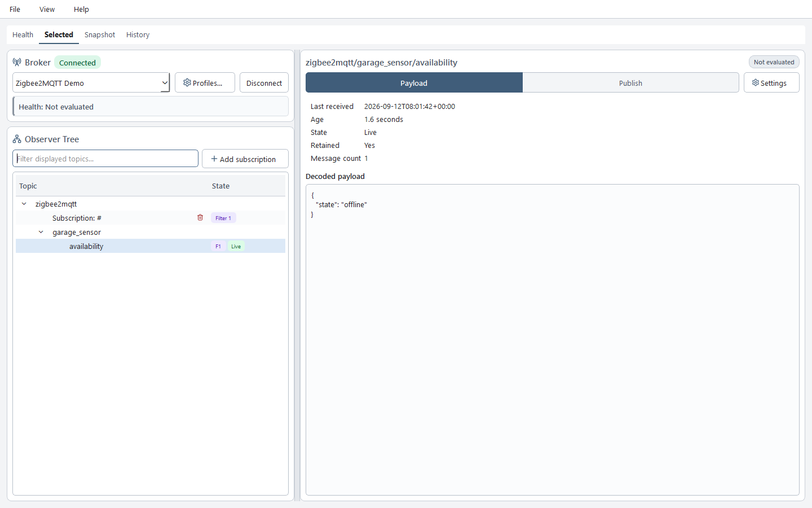This screenshot has width=812, height=508.
Task: Select the Subscription: # row
Action: pyautogui.click(x=151, y=218)
